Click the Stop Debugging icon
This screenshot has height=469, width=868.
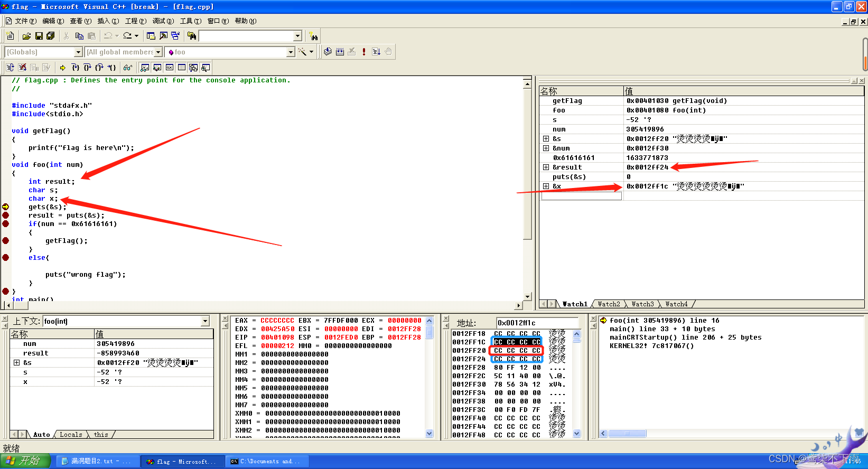pyautogui.click(x=22, y=67)
